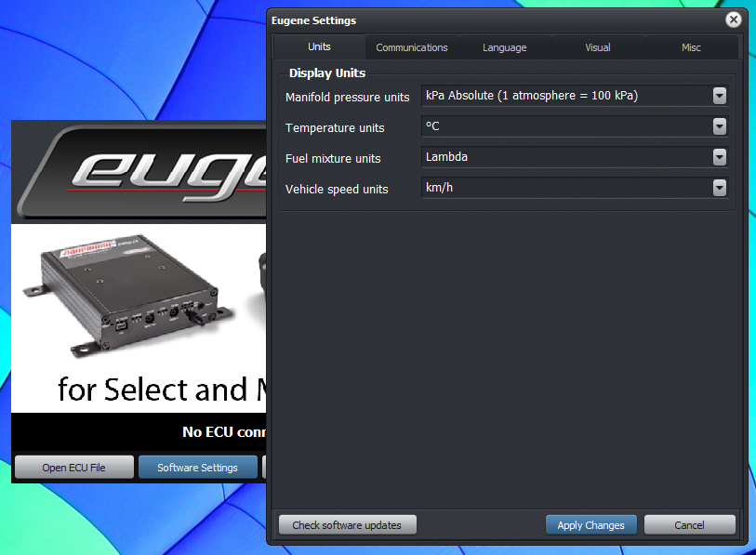The width and height of the screenshot is (756, 555).
Task: Click the Display Units group heading
Action: point(327,73)
